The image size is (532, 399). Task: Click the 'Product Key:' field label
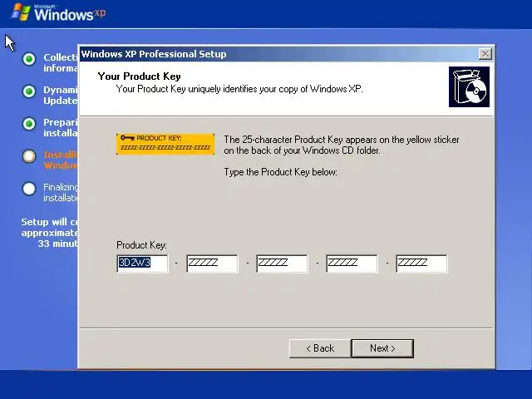coord(141,245)
